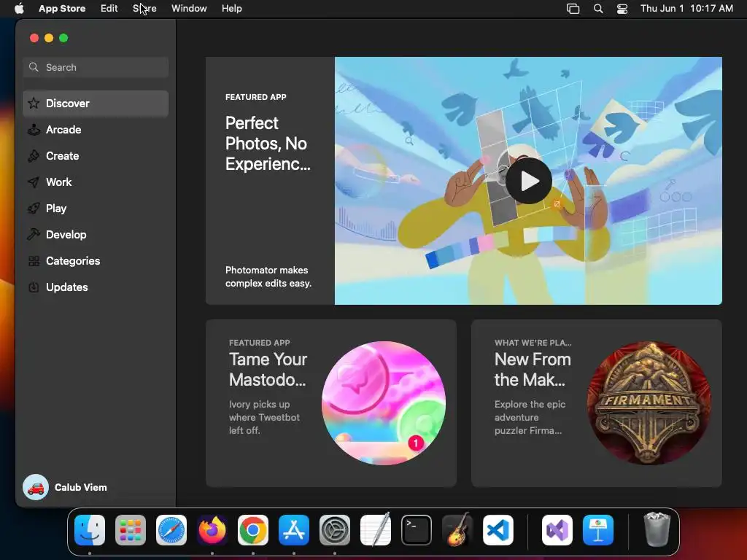Select the Work paper plane icon
The height and width of the screenshot is (560, 747).
tap(34, 182)
